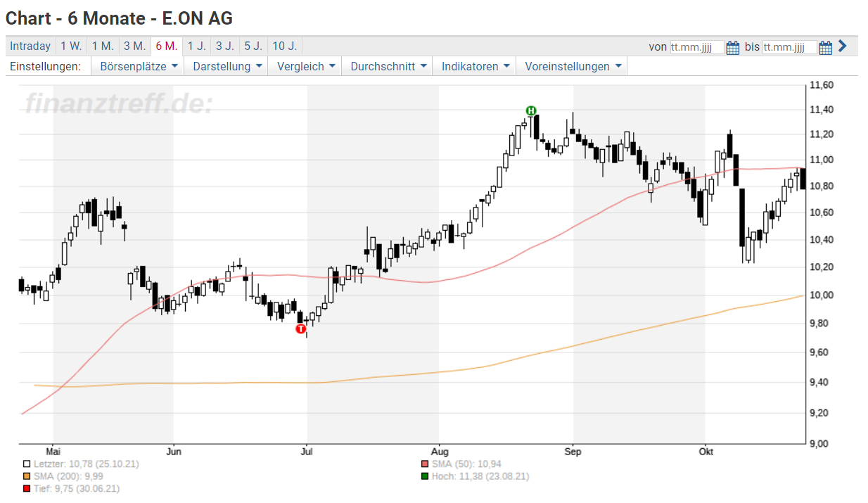This screenshot has height=503, width=868.
Task: Open the Durchschnitt dropdown menu
Action: [388, 67]
